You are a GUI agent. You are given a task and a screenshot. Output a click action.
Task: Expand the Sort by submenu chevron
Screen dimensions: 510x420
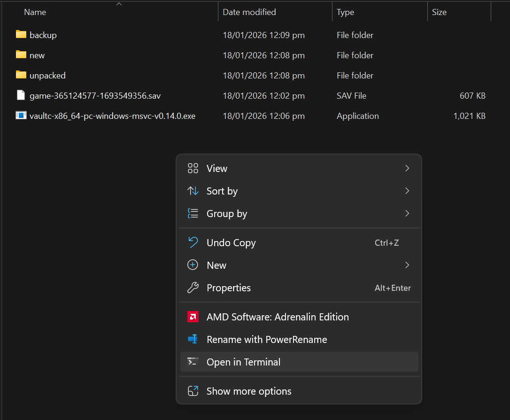[407, 191]
